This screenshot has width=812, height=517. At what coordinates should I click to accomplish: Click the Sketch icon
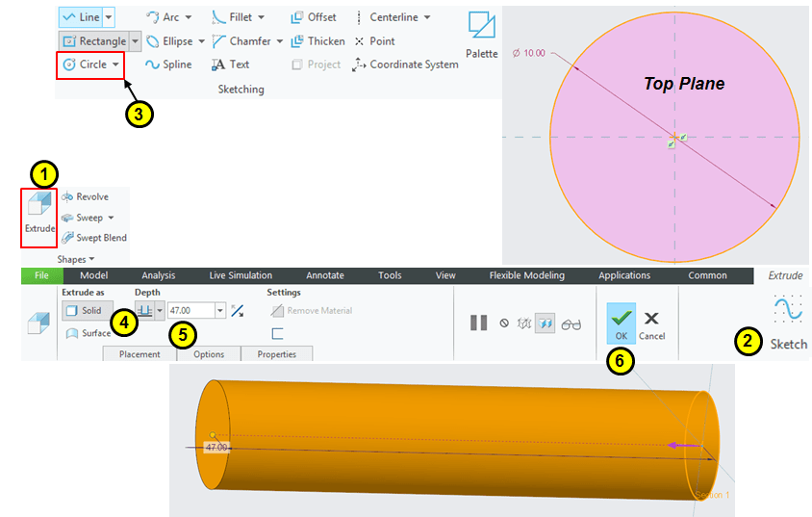click(788, 322)
